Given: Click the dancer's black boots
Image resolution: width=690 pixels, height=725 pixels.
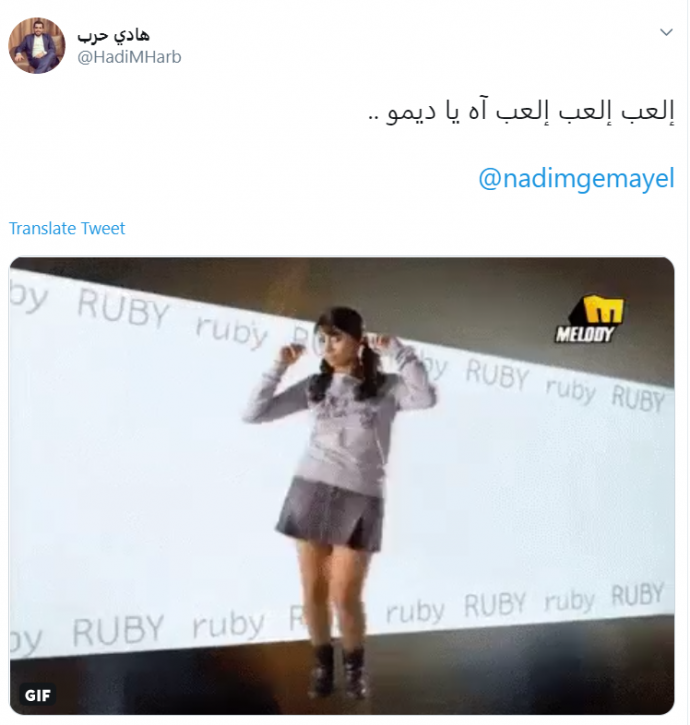Looking at the screenshot, I should [339, 670].
